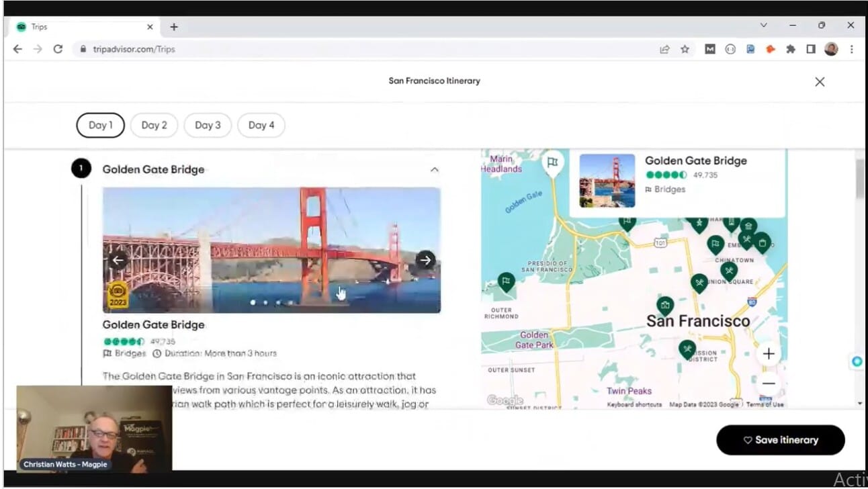Select the map pin above the San Francisco label

point(665,307)
